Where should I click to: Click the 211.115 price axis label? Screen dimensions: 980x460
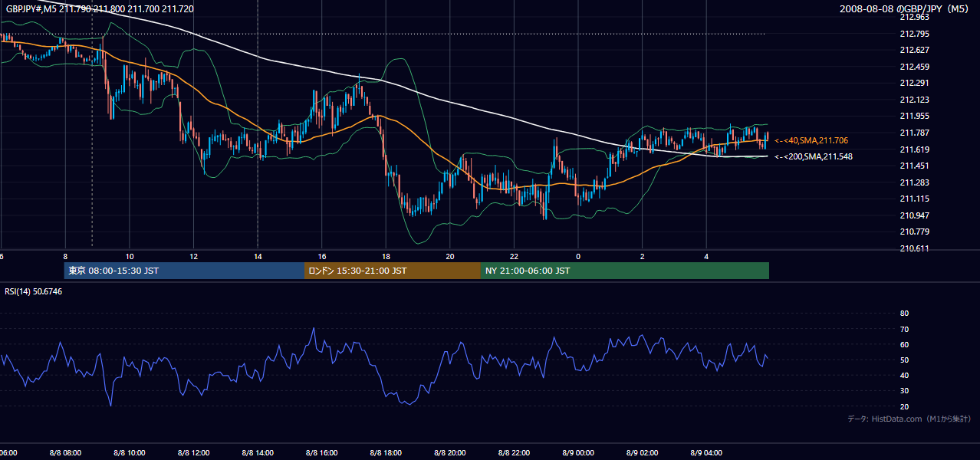914,199
